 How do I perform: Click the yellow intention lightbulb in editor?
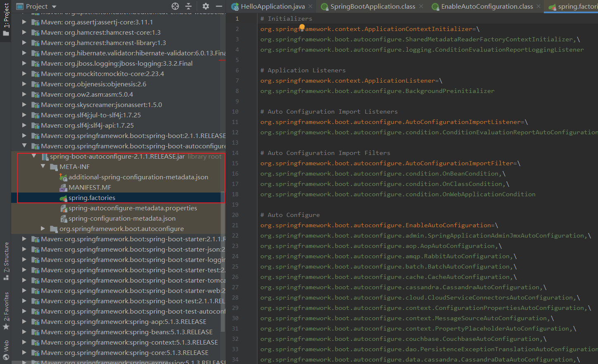click(302, 27)
